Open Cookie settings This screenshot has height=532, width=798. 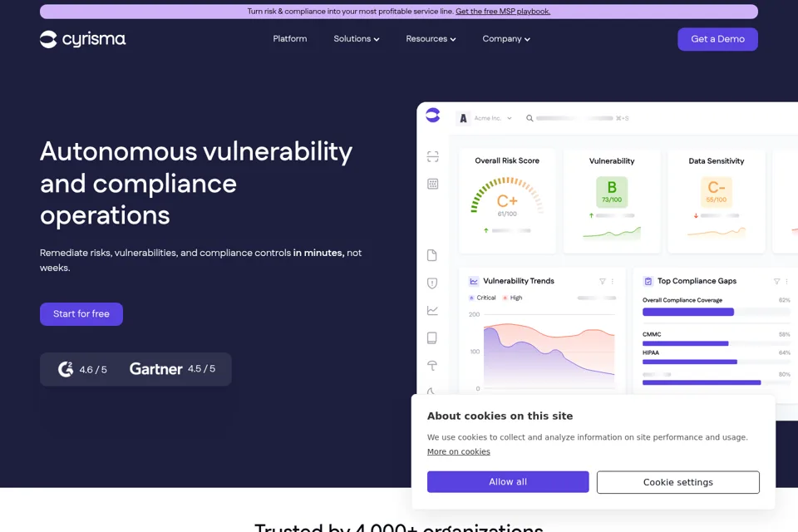pos(678,482)
